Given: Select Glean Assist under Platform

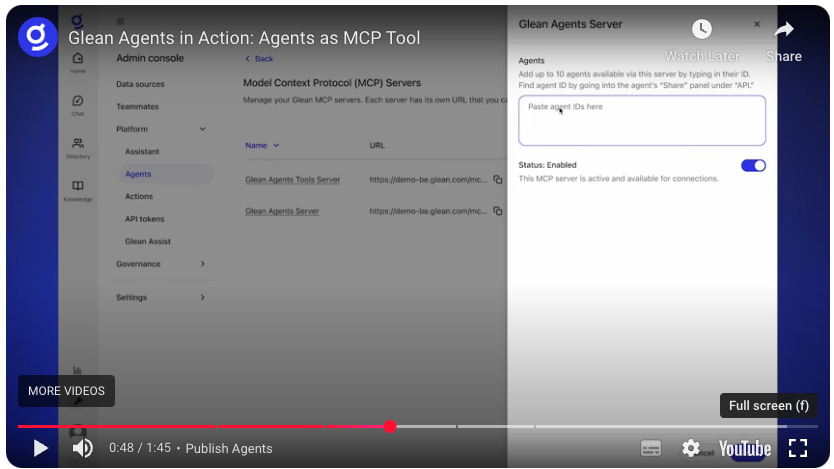Looking at the screenshot, I should 148,241.
